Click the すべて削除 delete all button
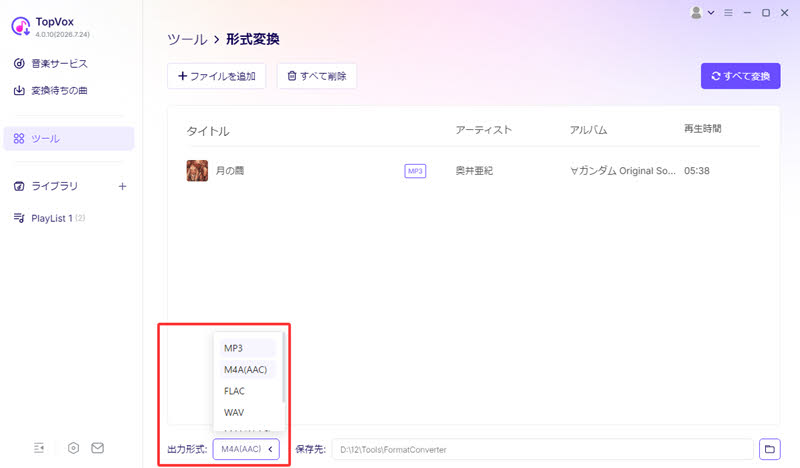Viewport: 800px width, 468px height. (x=317, y=76)
